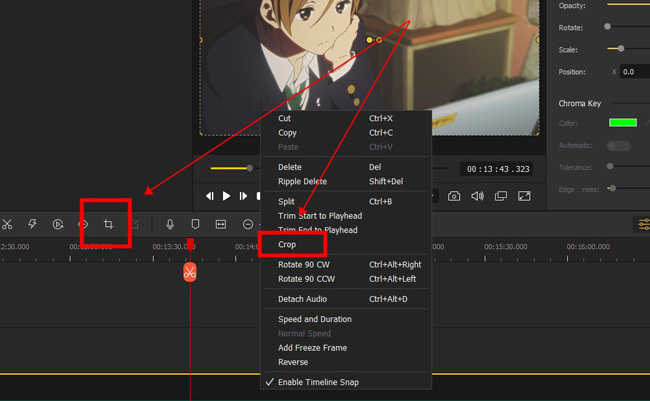Choose Crop from the context menu
The height and width of the screenshot is (401, 650).
[x=287, y=244]
